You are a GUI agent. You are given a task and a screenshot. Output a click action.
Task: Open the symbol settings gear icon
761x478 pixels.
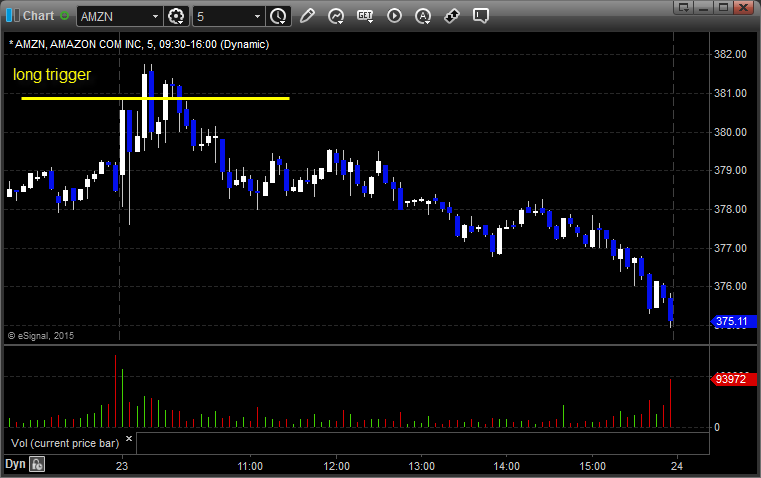click(177, 16)
